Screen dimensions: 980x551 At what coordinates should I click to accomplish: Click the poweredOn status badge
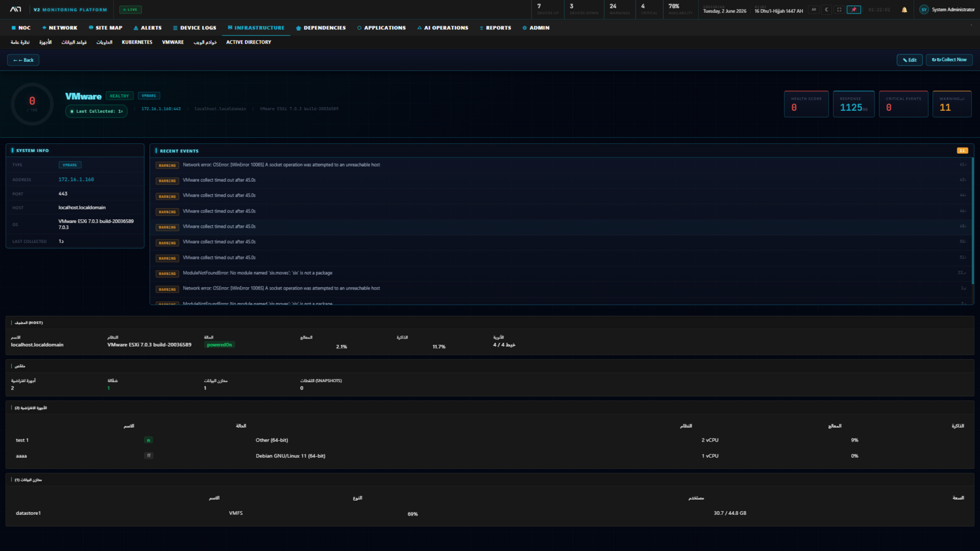click(x=219, y=345)
